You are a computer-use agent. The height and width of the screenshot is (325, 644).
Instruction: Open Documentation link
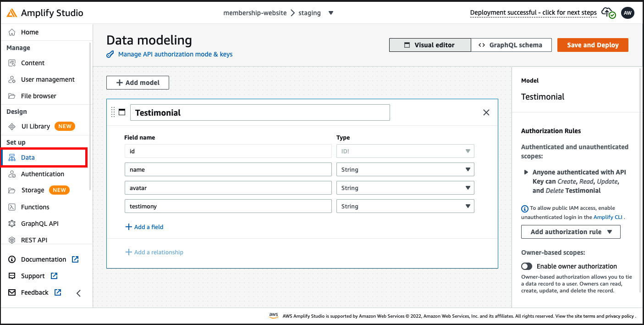tap(44, 259)
